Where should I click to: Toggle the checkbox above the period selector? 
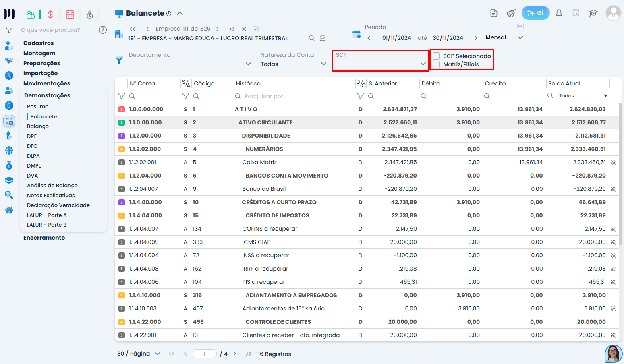(x=520, y=26)
